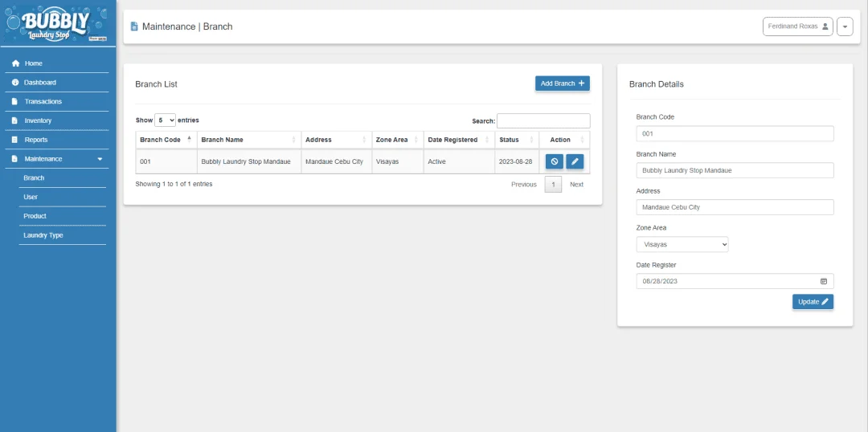Viewport: 868px width, 432px height.
Task: Click the 'Branch List' heading
Action: coord(156,84)
